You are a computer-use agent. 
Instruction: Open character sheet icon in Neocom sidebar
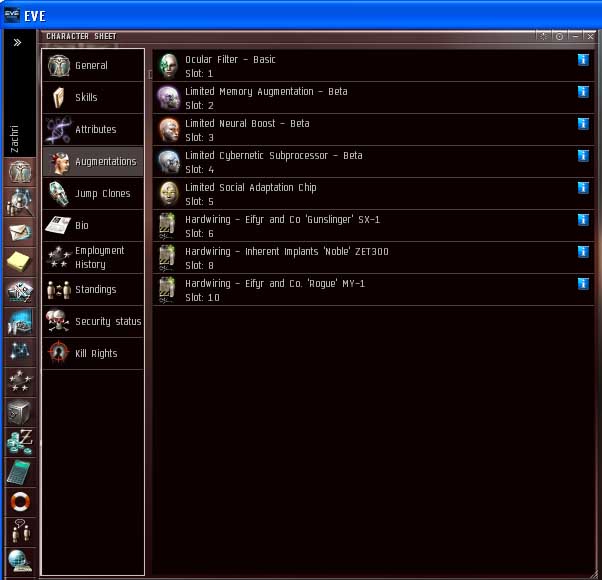click(x=20, y=172)
